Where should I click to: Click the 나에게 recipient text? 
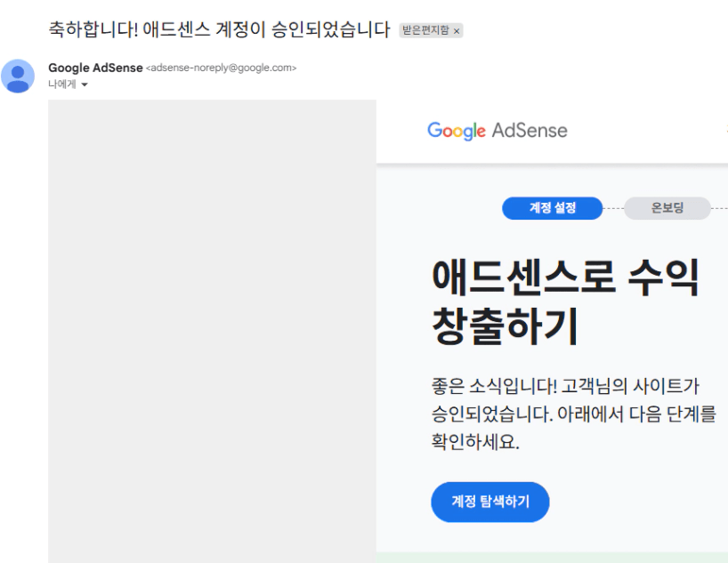pos(62,84)
